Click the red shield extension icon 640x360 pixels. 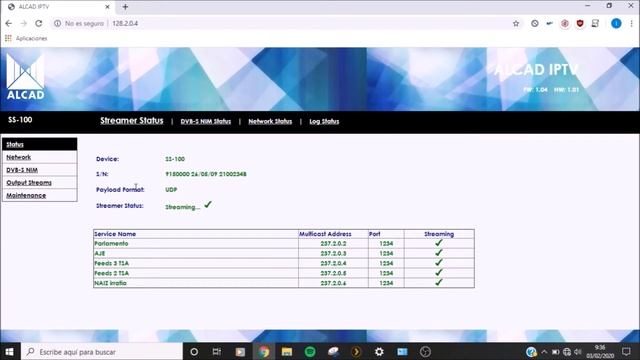[580, 23]
